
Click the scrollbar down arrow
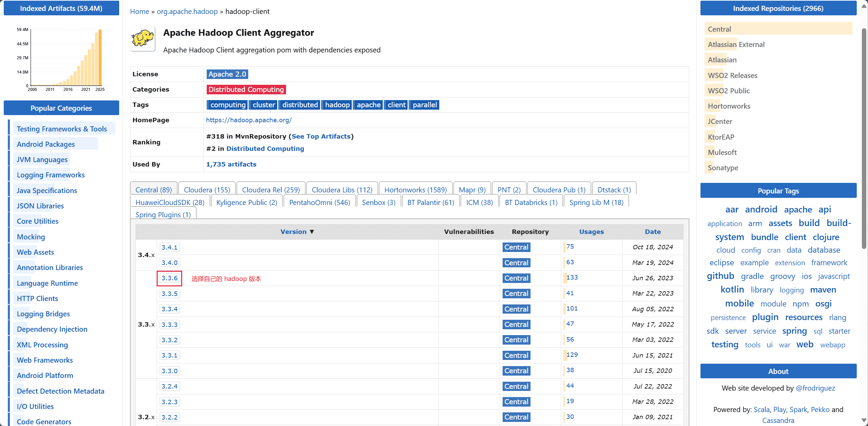[864, 420]
